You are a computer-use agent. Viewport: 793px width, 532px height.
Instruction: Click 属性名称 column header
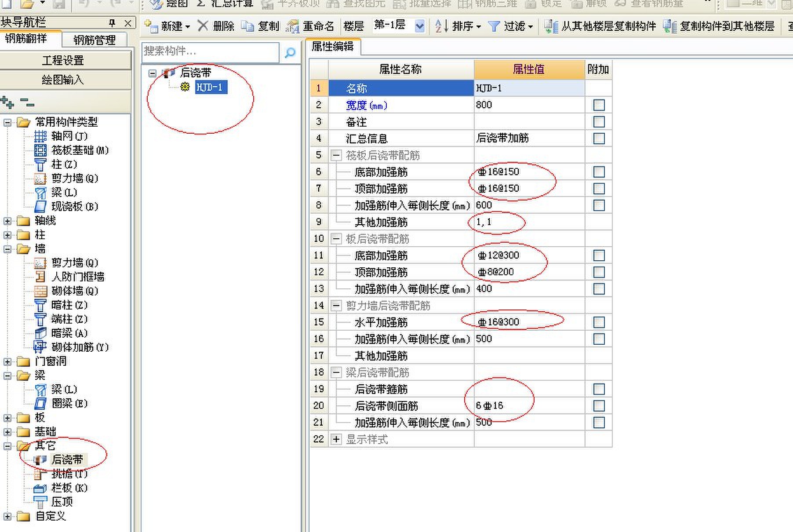[401, 69]
